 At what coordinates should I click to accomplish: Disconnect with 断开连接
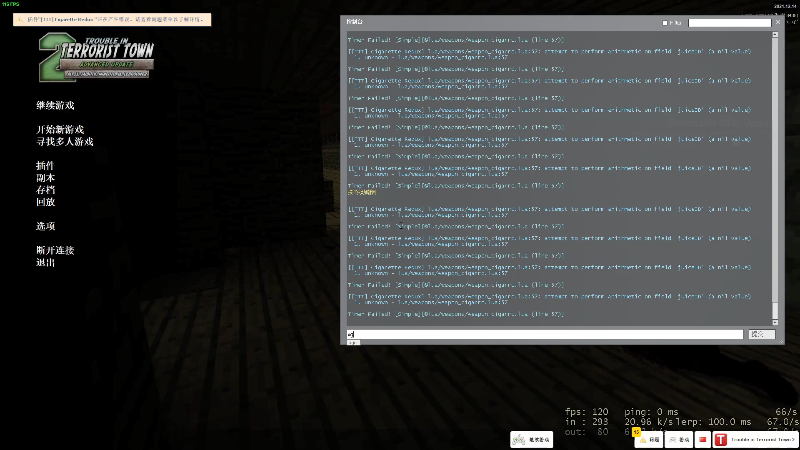55,251
